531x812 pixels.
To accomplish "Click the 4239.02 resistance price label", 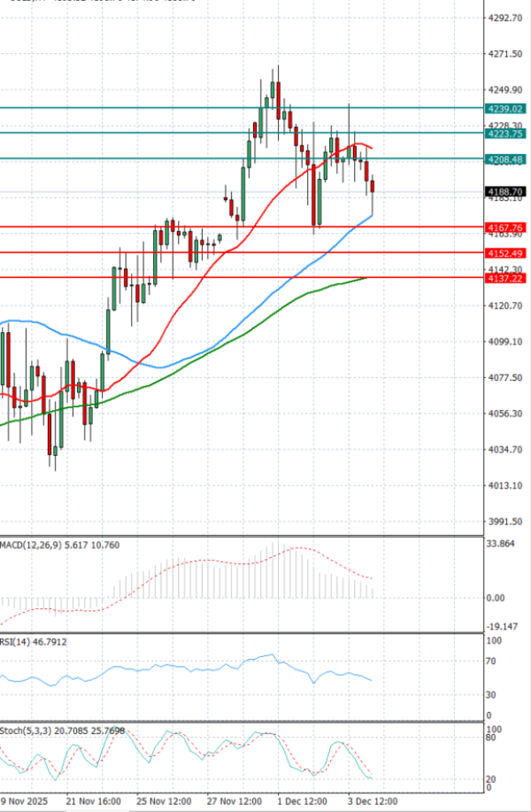I will (506, 108).
